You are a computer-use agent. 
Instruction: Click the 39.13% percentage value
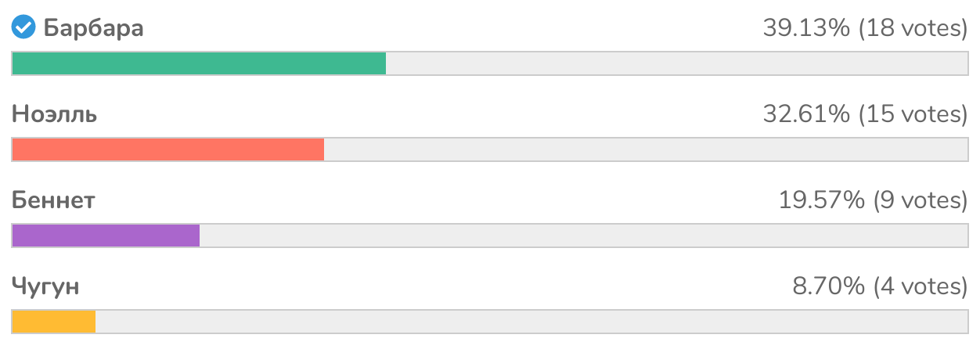tap(806, 29)
